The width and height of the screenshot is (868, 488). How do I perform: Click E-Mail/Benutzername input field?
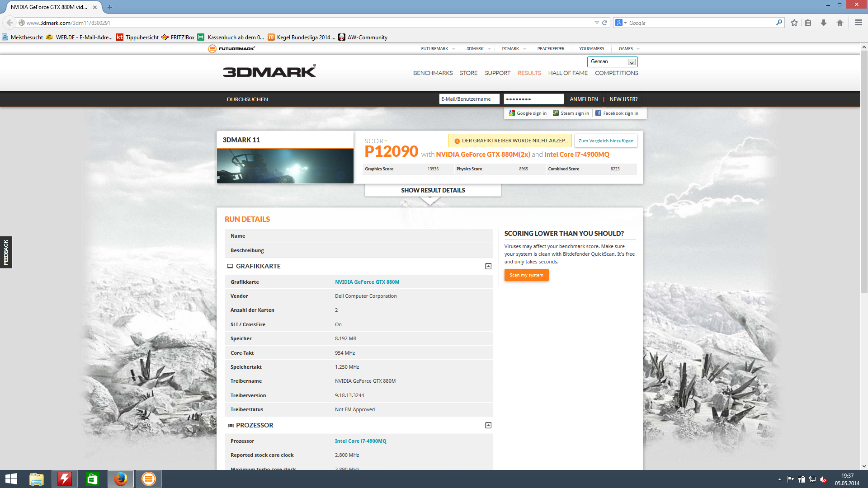click(469, 99)
